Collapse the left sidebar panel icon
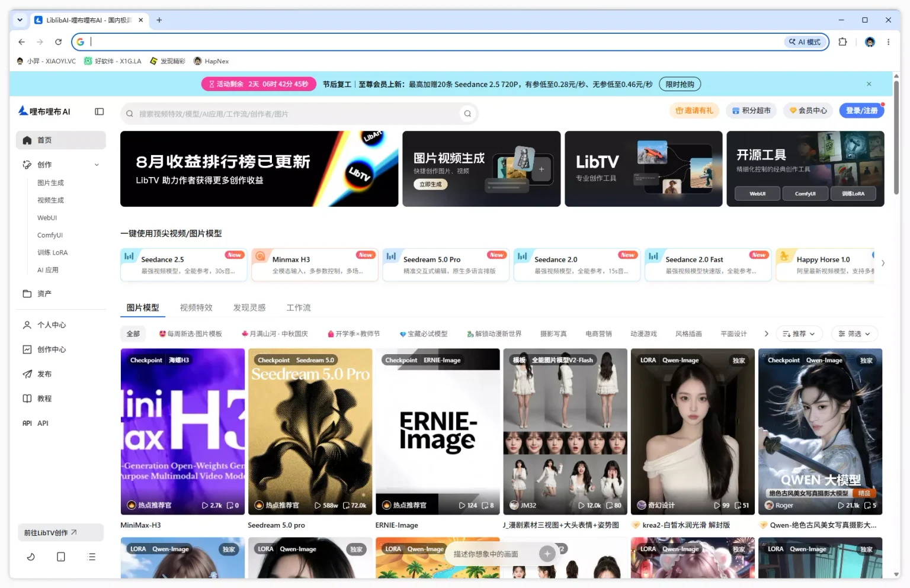The height and width of the screenshot is (588, 910). coord(100,111)
